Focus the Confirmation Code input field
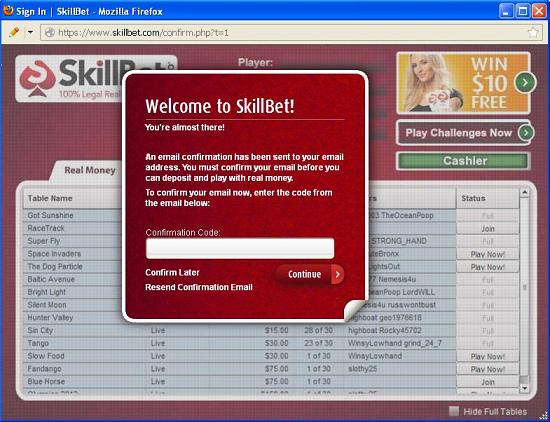 click(240, 248)
